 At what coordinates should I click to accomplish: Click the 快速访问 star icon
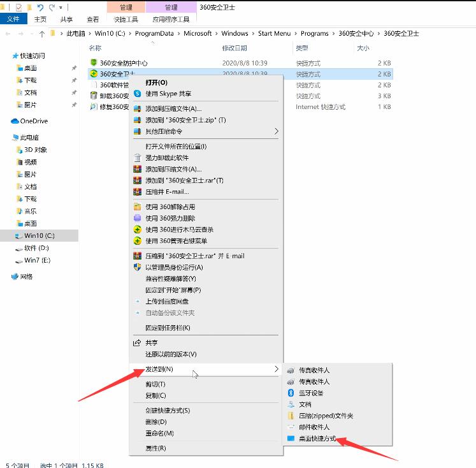pos(15,55)
